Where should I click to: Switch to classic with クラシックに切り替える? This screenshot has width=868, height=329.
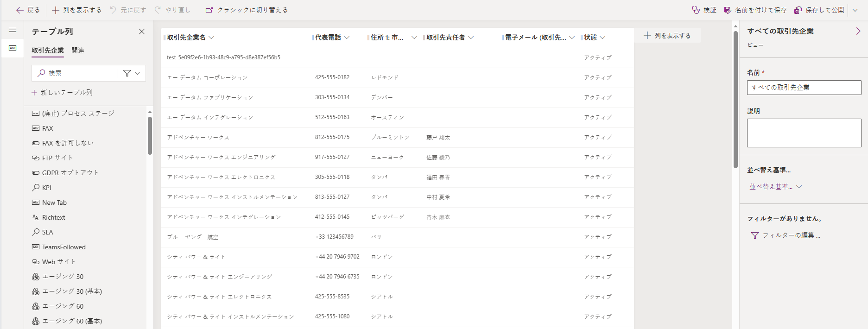tap(247, 10)
